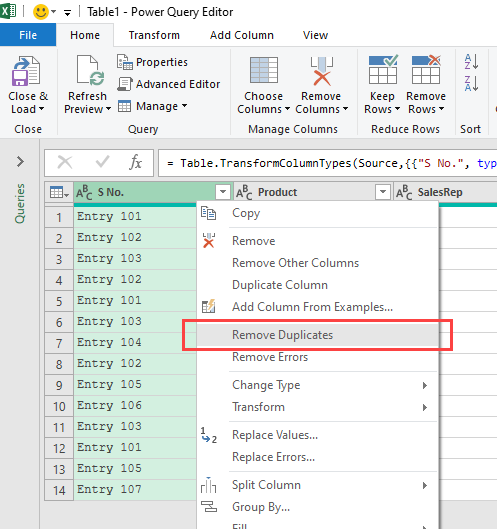Click S No. column data type icon
This screenshot has width=497, height=529.
(84, 192)
